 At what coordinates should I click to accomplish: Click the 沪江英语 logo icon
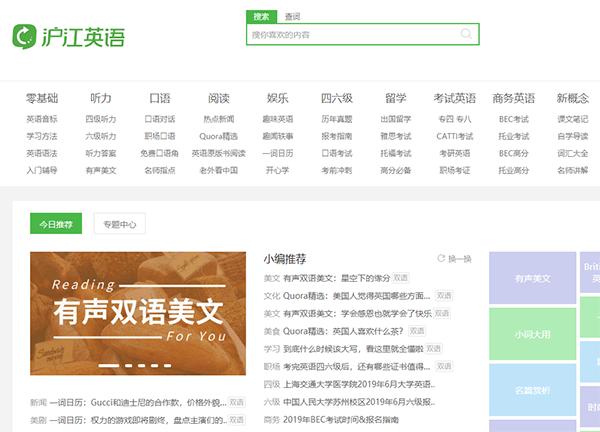point(24,37)
